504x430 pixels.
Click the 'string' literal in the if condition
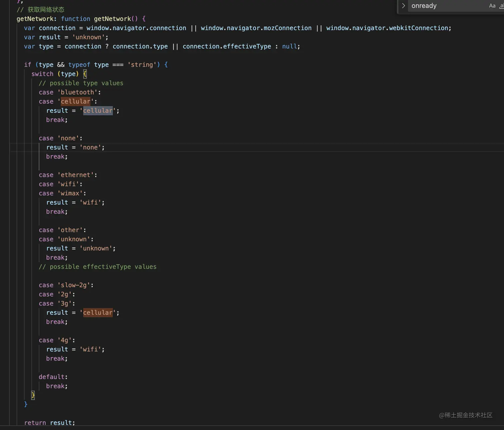coord(142,65)
